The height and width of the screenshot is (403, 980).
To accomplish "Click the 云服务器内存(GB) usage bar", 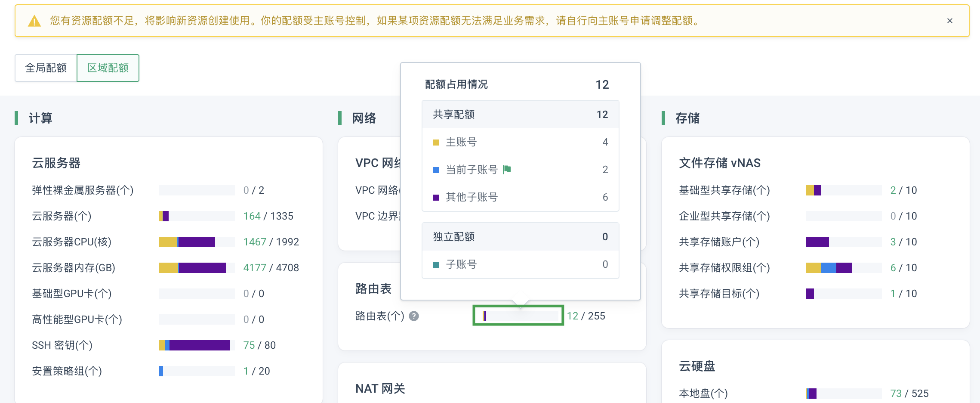I will (x=197, y=268).
